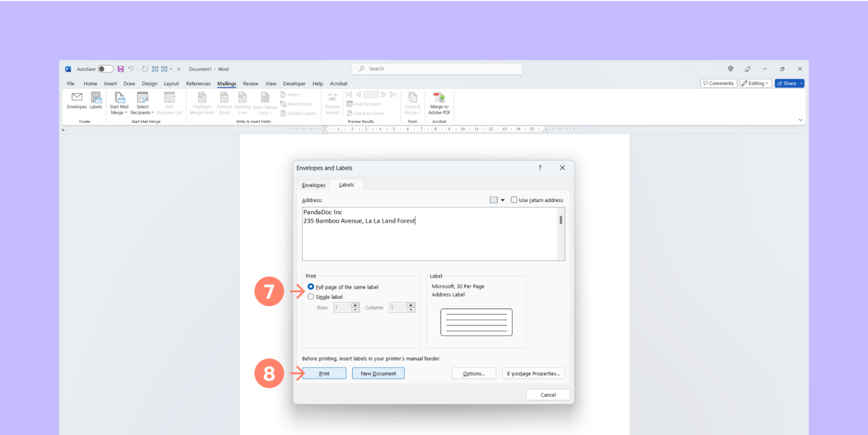Select the address book icon above the Address field

[493, 200]
